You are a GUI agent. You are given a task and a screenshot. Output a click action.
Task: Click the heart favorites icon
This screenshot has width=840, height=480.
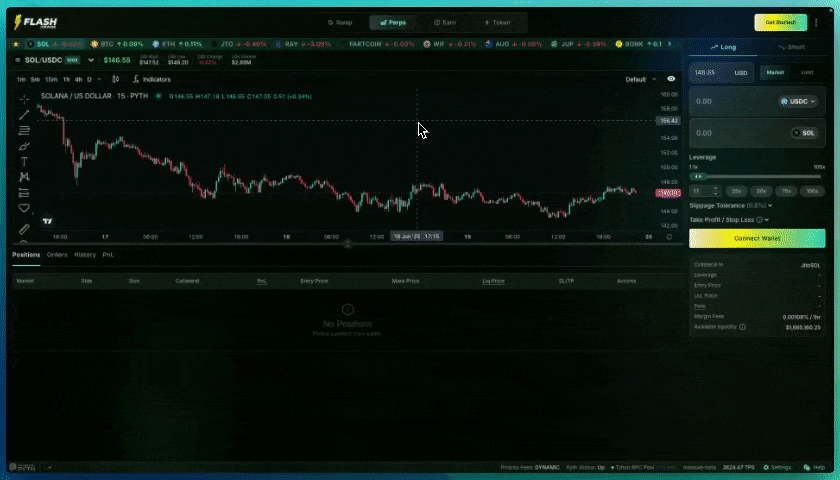pyautogui.click(x=25, y=208)
